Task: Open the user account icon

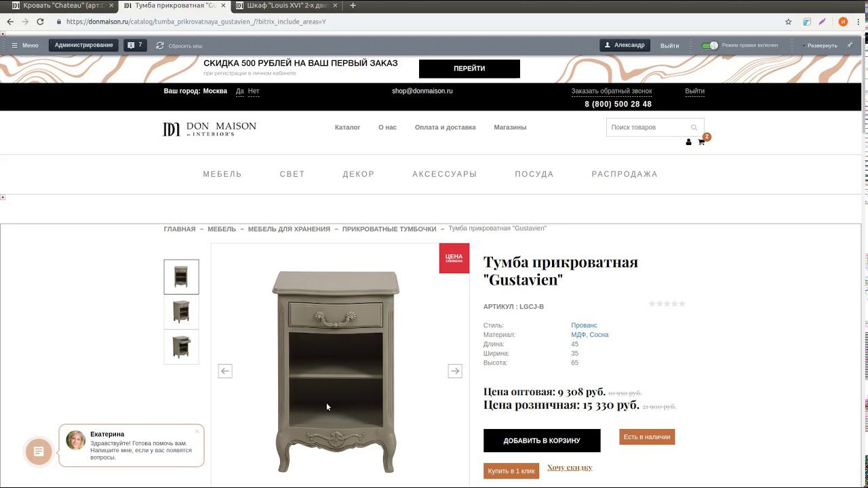Action: click(x=688, y=142)
